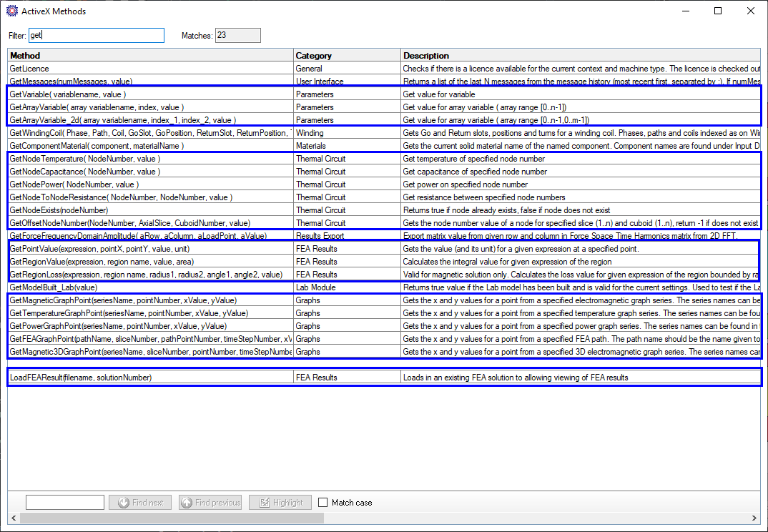Screen dimensions: 768x532
Task: Select the GetMagneticGraphPoint method row
Action: (384, 300)
